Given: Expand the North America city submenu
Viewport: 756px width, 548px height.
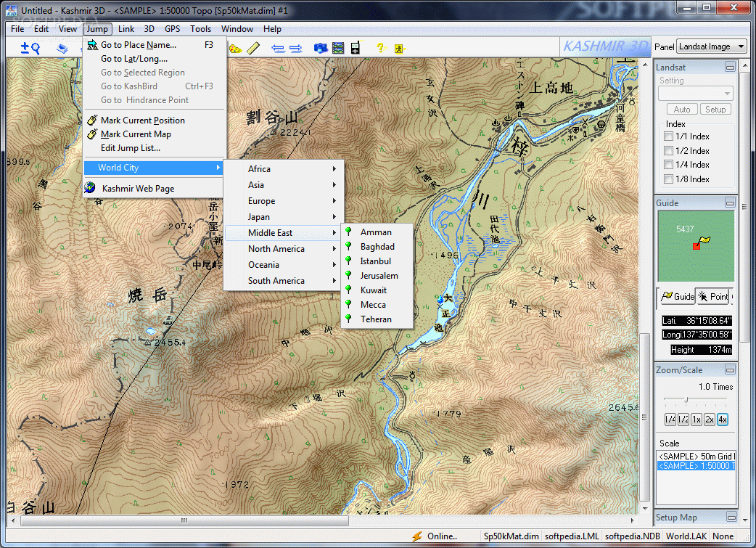Looking at the screenshot, I should [284, 248].
